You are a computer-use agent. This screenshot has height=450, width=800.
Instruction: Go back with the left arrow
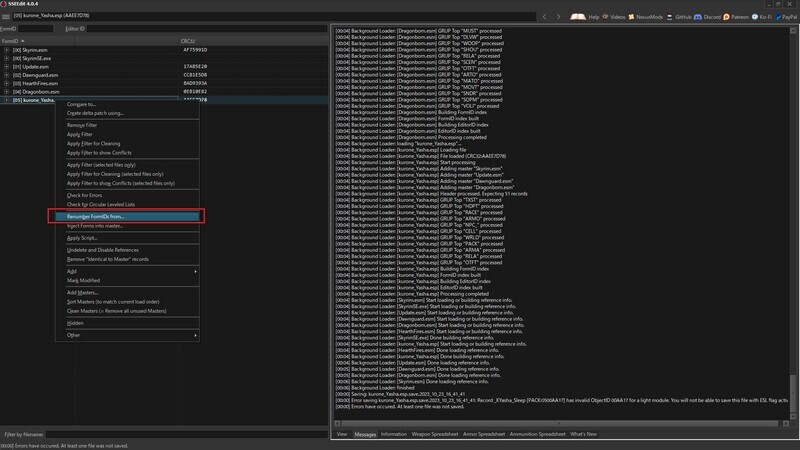[544, 17]
